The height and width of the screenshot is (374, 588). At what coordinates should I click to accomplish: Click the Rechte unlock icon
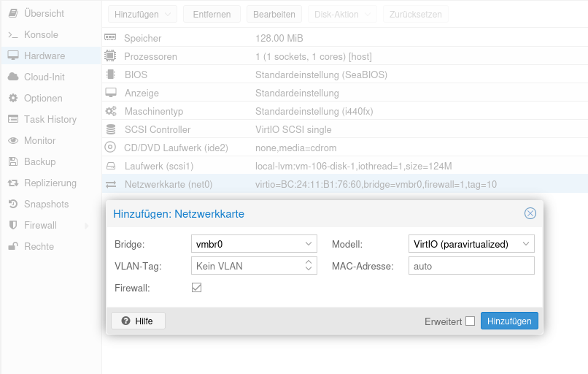point(12,246)
